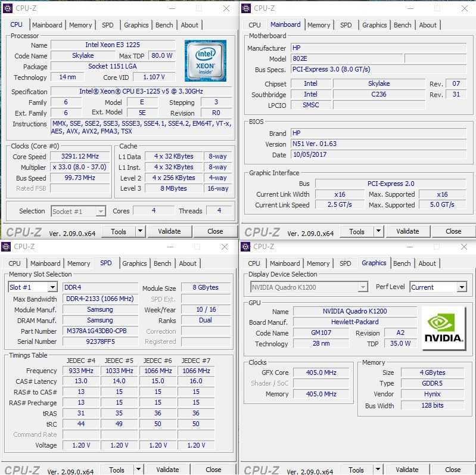Open the NVIDIA Quadro K1200 display device dropdown
The width and height of the screenshot is (476, 475).
[362, 287]
